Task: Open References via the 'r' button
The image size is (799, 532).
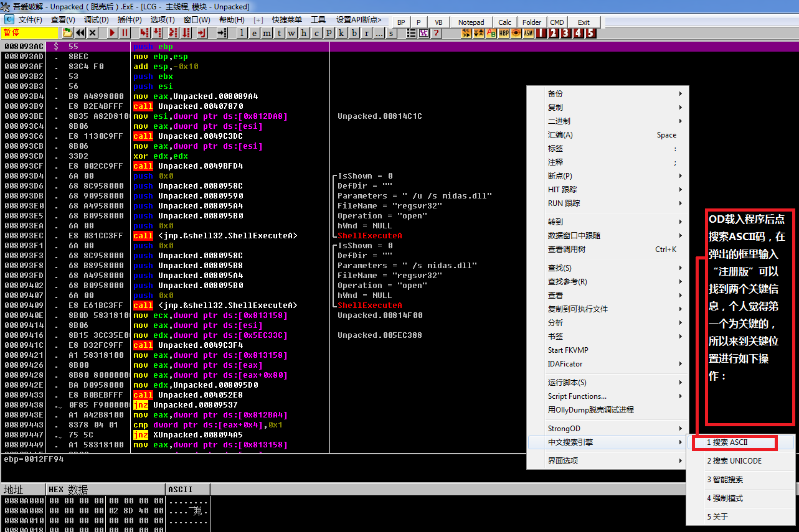Action: 367,33
